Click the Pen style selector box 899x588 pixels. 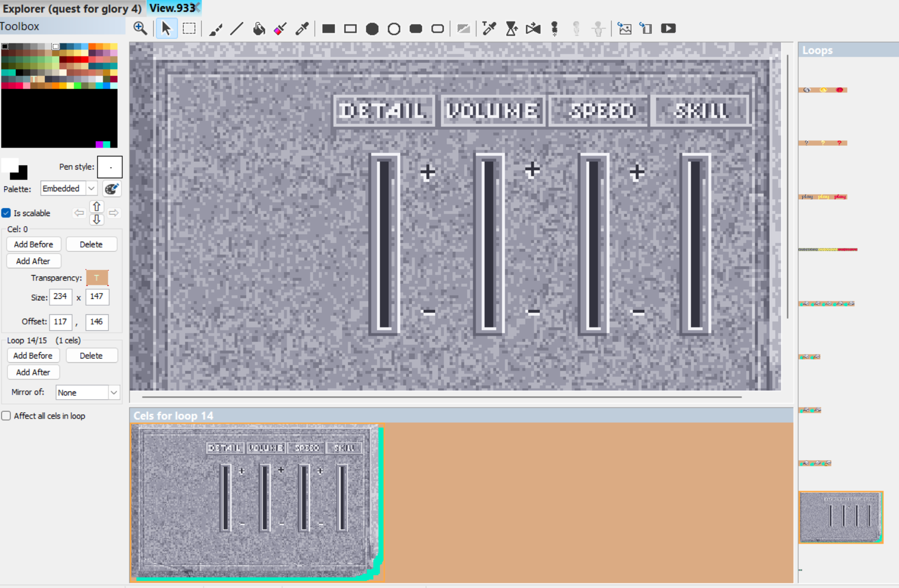[110, 167]
